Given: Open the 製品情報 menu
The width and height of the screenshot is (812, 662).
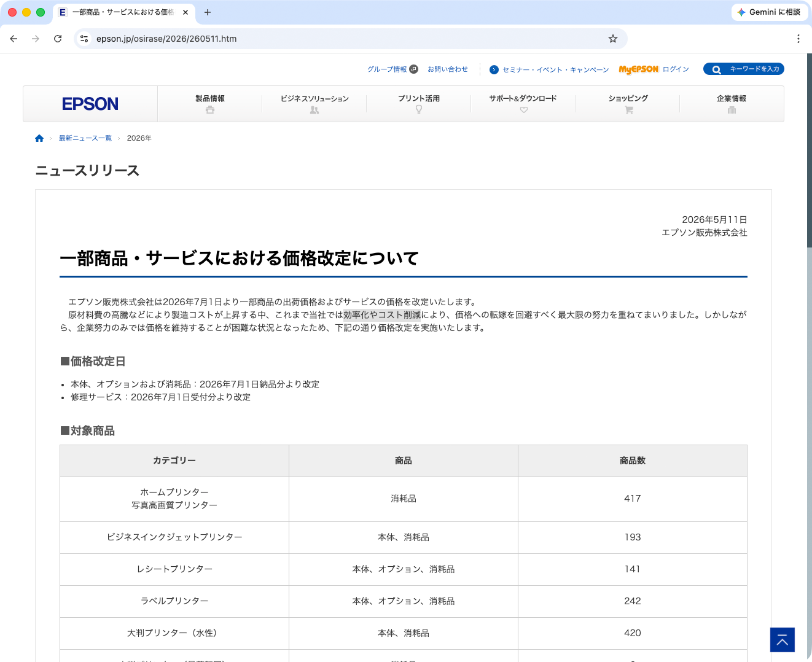Looking at the screenshot, I should (x=210, y=104).
